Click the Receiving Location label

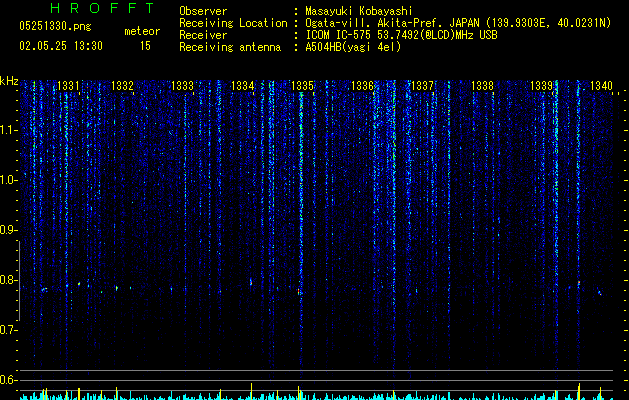233,23
